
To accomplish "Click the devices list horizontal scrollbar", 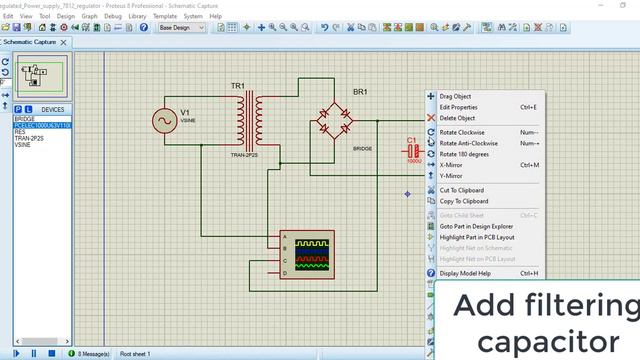I will 42,341.
